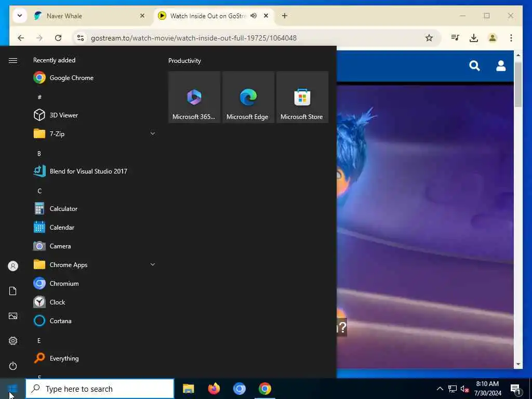
Task: Launch 3D Viewer from Start menu
Action: 95,115
